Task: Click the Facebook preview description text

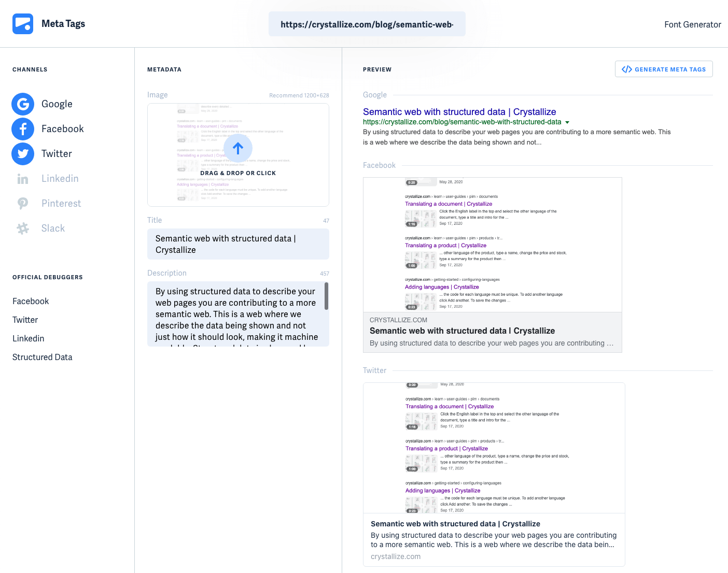Action: click(492, 343)
